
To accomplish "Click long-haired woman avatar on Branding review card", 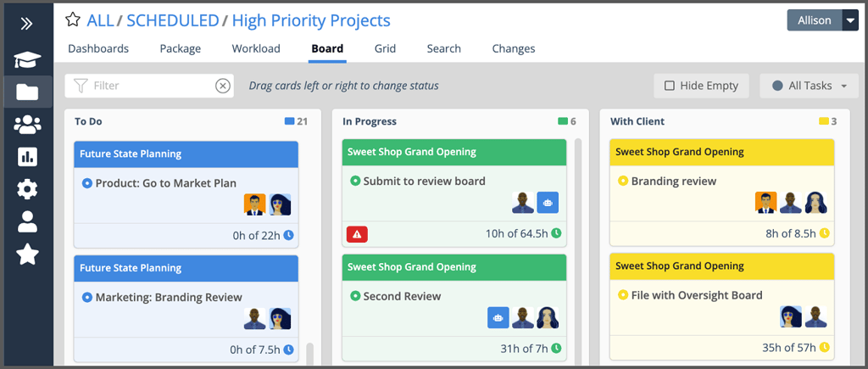I will click(x=816, y=203).
